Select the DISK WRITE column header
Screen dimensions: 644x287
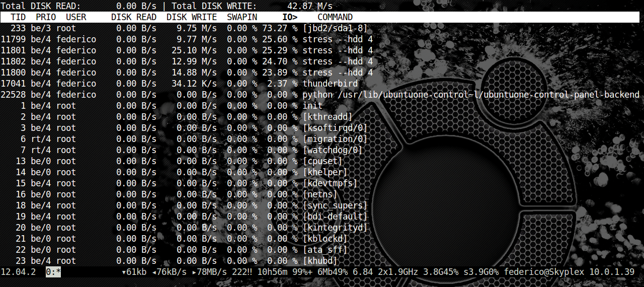pyautogui.click(x=192, y=17)
